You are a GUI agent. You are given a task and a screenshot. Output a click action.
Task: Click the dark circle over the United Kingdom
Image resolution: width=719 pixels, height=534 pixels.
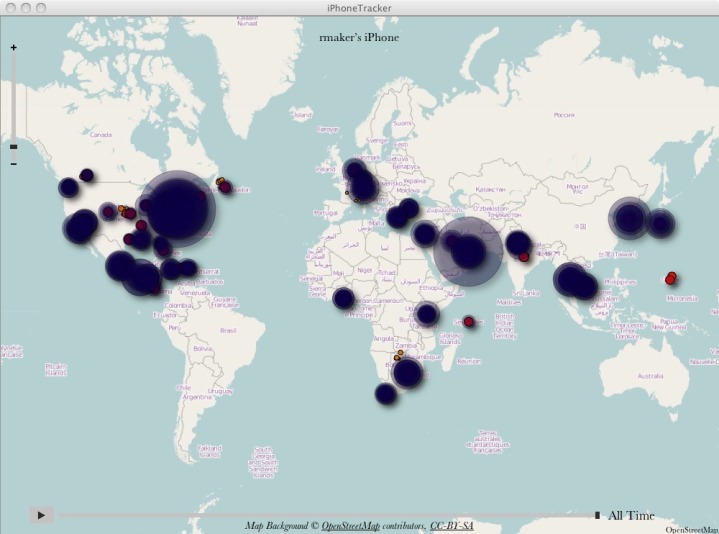[355, 171]
